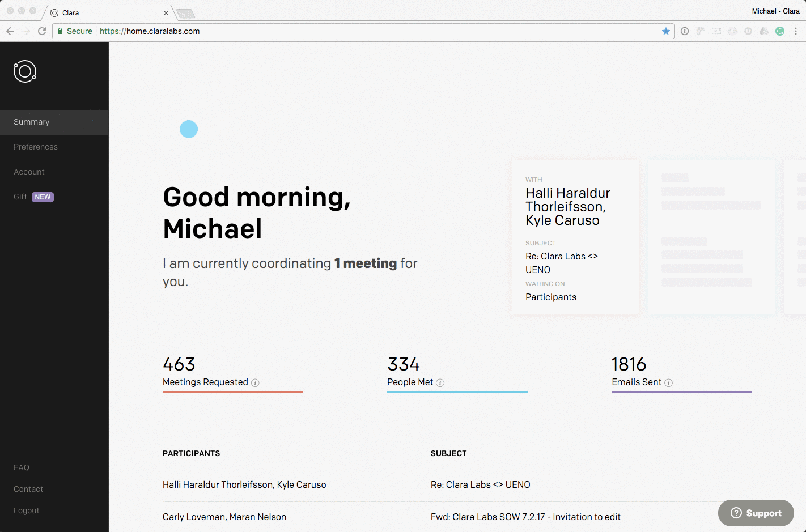Open the Halli Haraldur Thorleifsson meeting card
Image resolution: width=806 pixels, height=532 pixels.
tap(575, 237)
